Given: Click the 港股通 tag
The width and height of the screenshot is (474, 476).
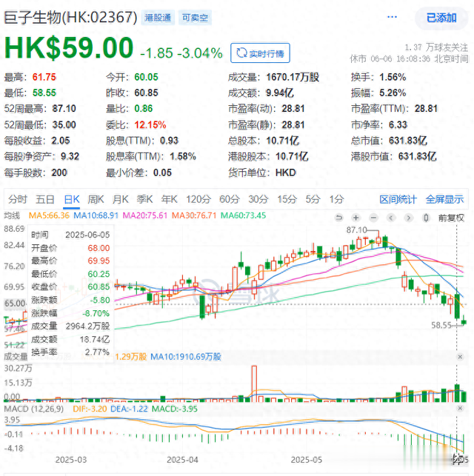Looking at the screenshot, I should click(158, 18).
